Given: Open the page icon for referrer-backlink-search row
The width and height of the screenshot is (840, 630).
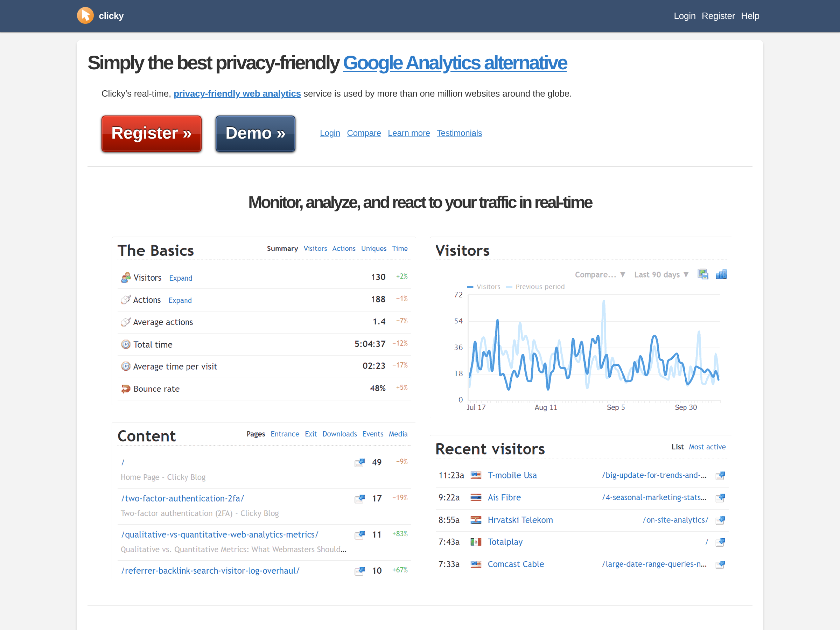Looking at the screenshot, I should pyautogui.click(x=359, y=571).
